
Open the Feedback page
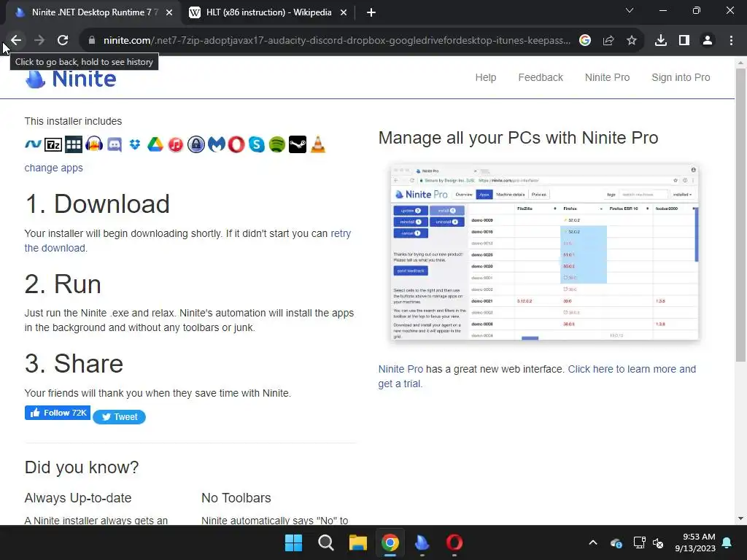pos(541,77)
